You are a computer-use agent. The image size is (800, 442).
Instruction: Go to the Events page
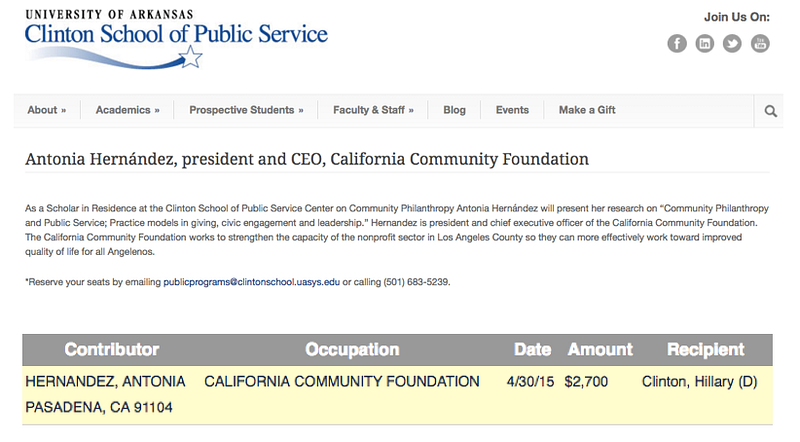click(x=512, y=110)
